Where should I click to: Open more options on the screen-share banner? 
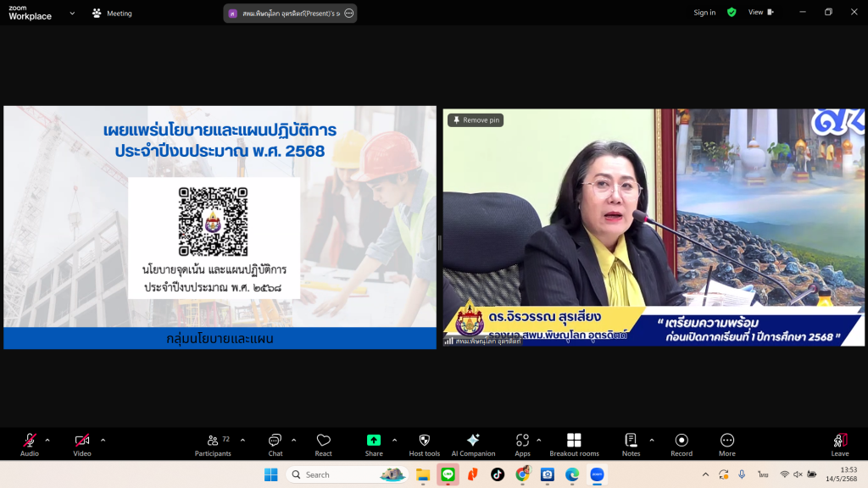click(x=348, y=14)
